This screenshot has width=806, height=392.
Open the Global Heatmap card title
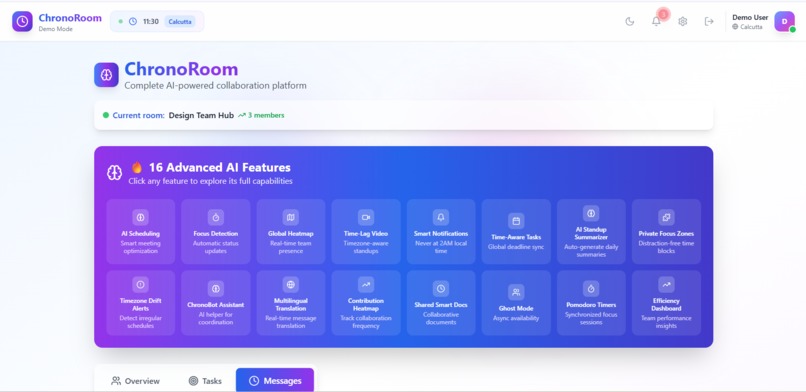(x=291, y=234)
